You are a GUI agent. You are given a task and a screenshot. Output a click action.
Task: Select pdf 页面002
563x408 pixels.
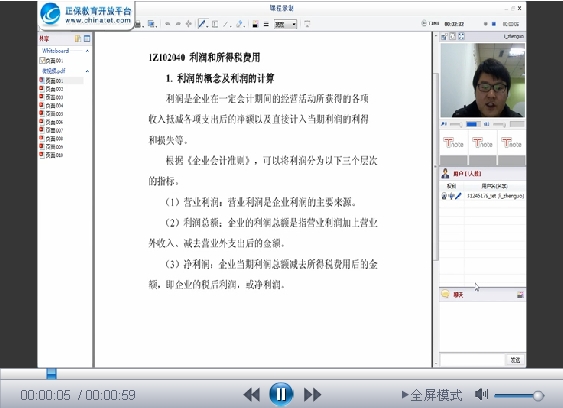tap(51, 89)
